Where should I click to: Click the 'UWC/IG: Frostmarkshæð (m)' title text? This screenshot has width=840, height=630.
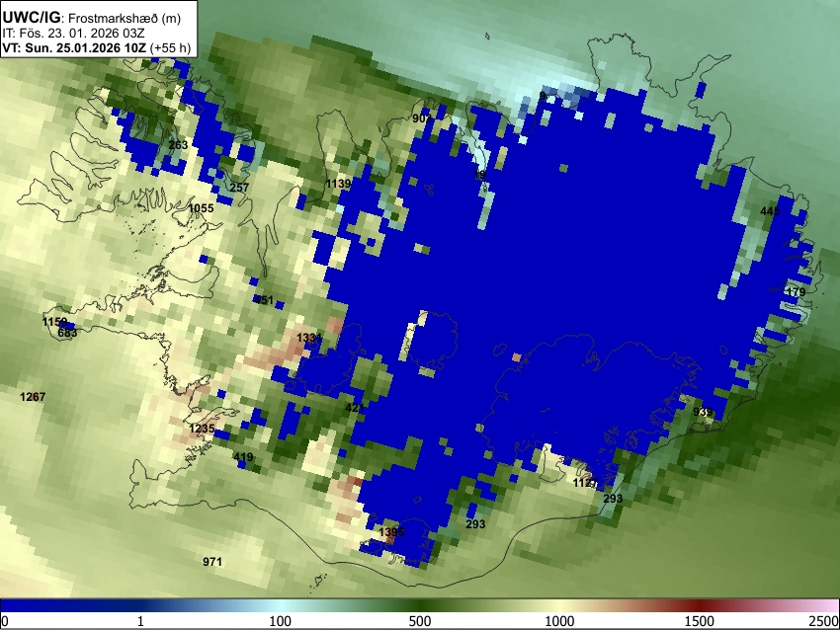[x=92, y=18]
